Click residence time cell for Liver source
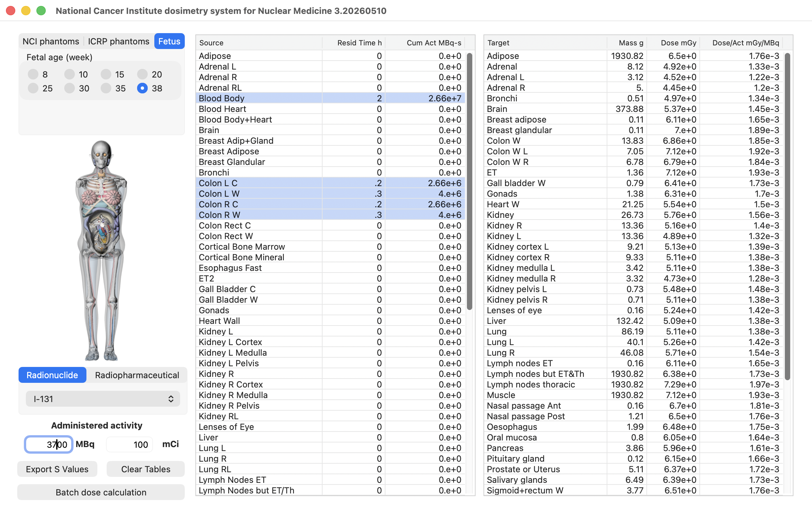This screenshot has height=510, width=812. tap(353, 437)
